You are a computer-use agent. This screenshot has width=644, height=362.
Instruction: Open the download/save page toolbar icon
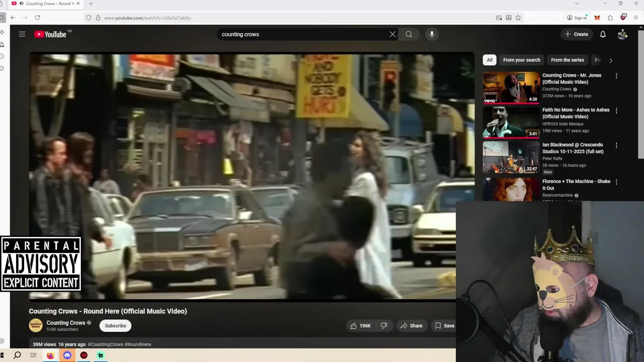pos(508,18)
